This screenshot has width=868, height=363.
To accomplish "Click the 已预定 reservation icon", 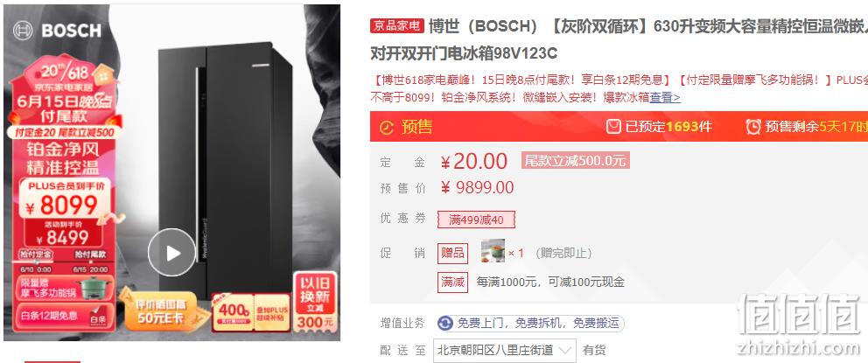I will click(613, 127).
